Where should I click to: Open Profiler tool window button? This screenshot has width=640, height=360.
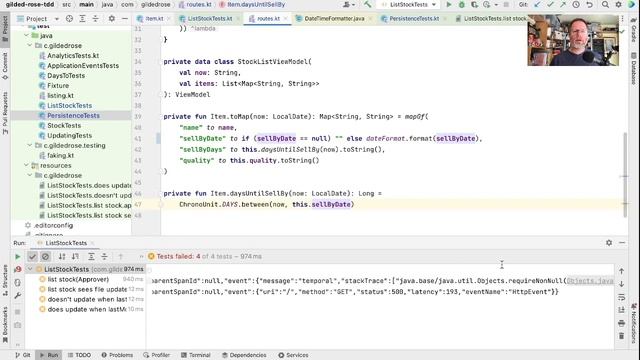point(156,355)
